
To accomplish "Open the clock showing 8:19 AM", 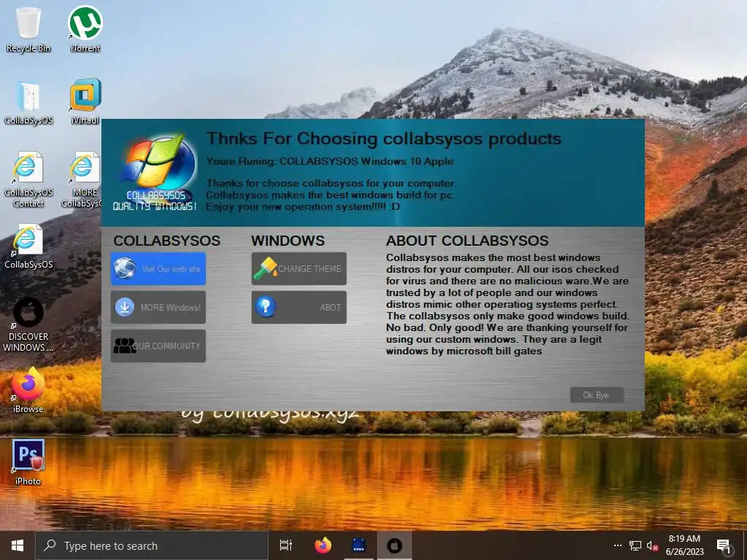I will point(684,545).
